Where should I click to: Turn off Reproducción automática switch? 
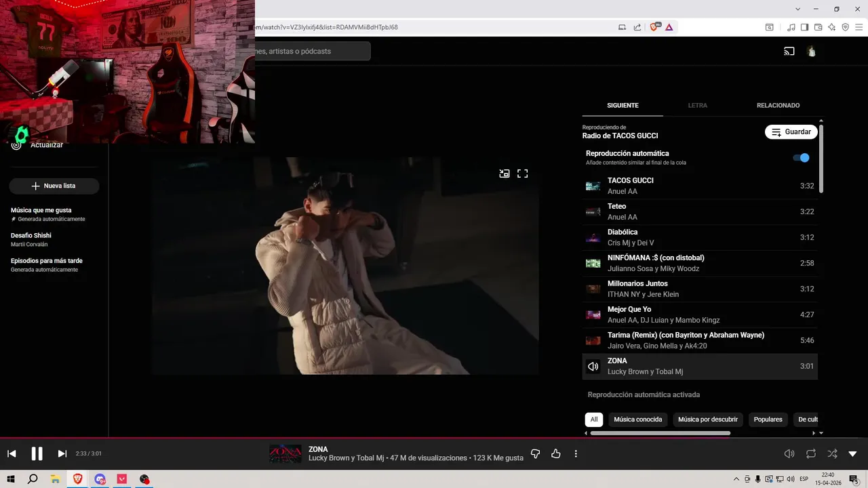(802, 158)
